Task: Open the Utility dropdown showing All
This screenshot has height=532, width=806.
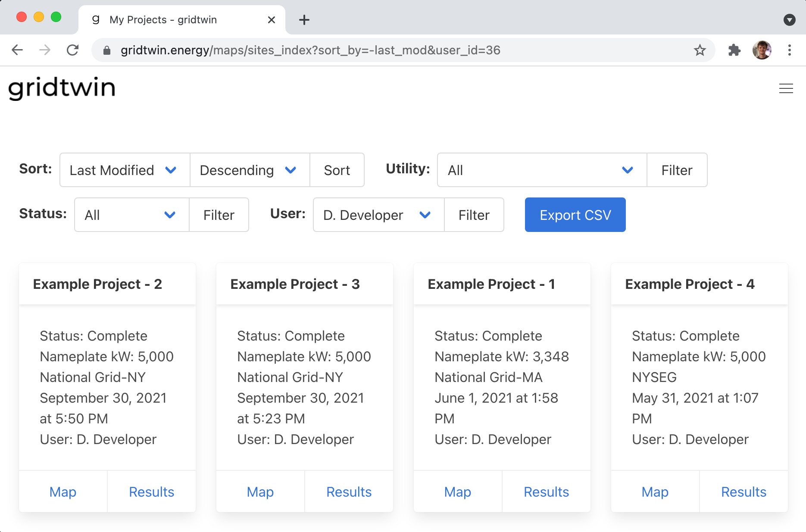Action: [541, 170]
